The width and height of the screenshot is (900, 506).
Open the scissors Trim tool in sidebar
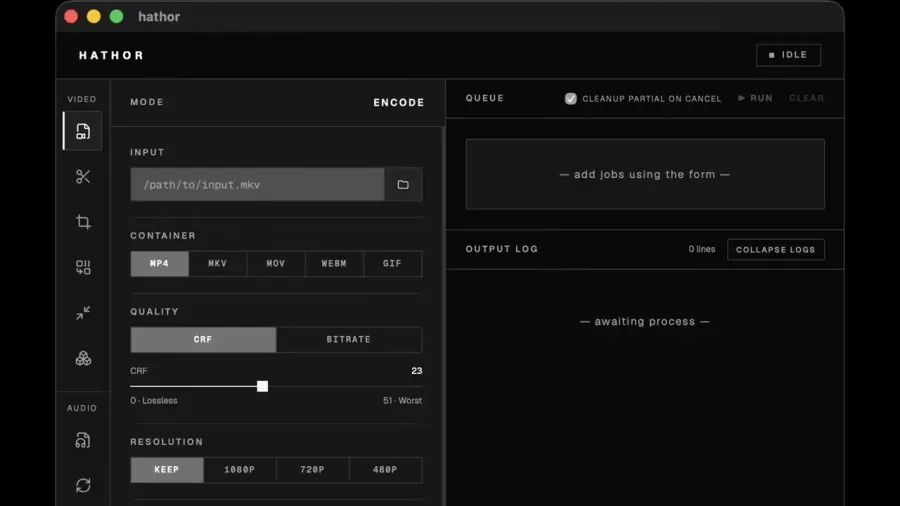83,177
